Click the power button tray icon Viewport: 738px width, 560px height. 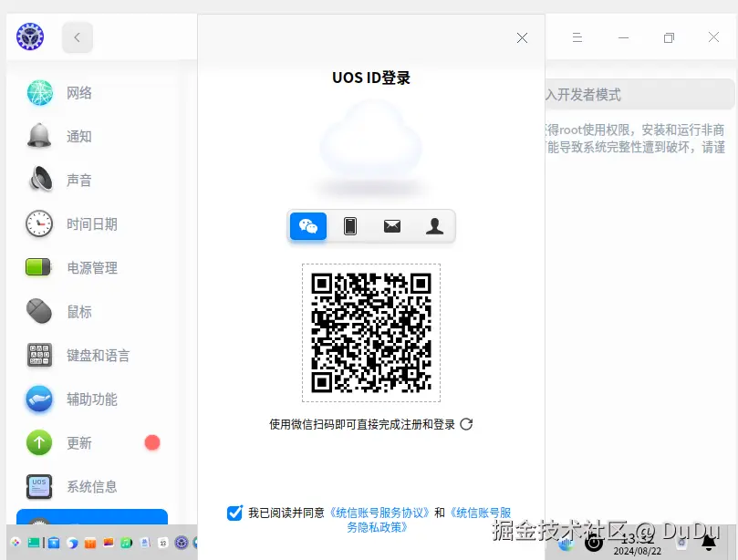pyautogui.click(x=594, y=543)
